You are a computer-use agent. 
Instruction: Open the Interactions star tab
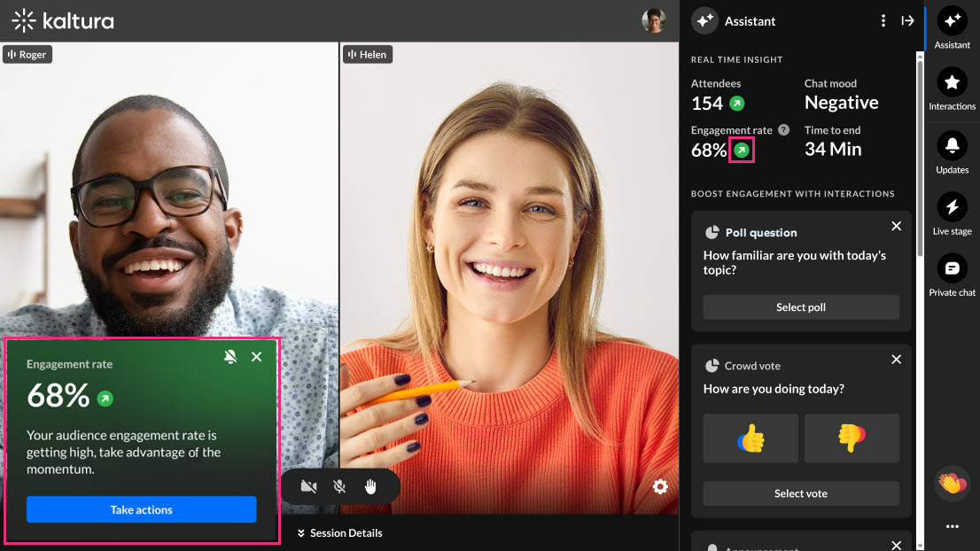click(952, 89)
